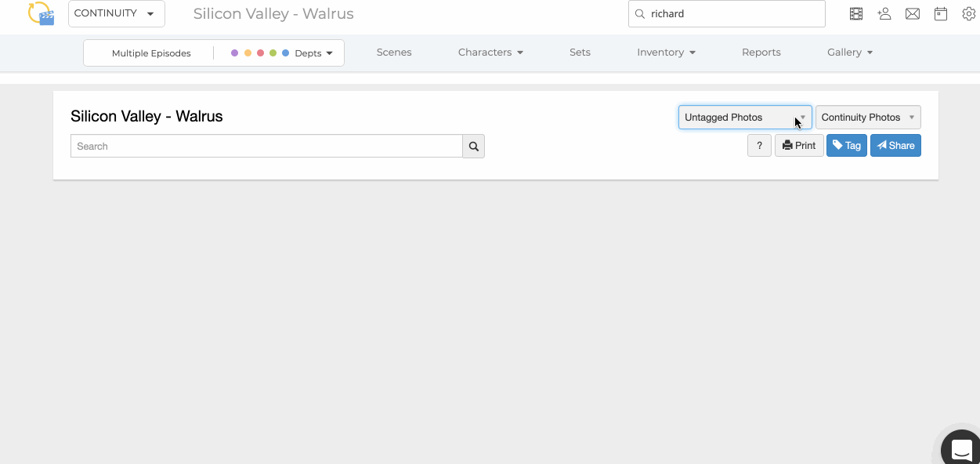The width and height of the screenshot is (980, 464).
Task: Click the blue Share button
Action: (x=895, y=145)
